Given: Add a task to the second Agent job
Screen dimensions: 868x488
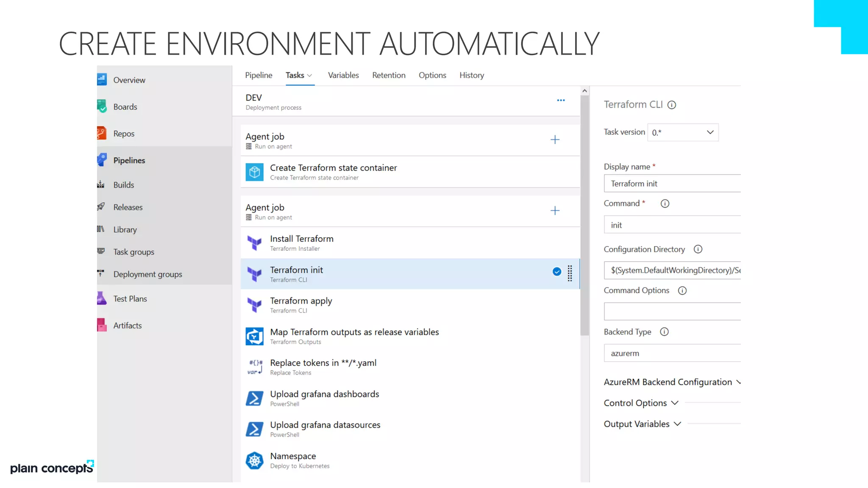Looking at the screenshot, I should pos(555,211).
